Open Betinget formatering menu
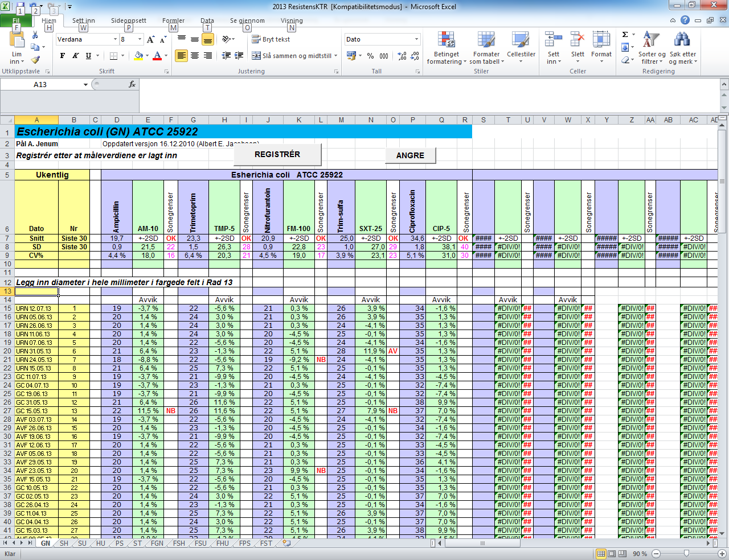 (447, 48)
